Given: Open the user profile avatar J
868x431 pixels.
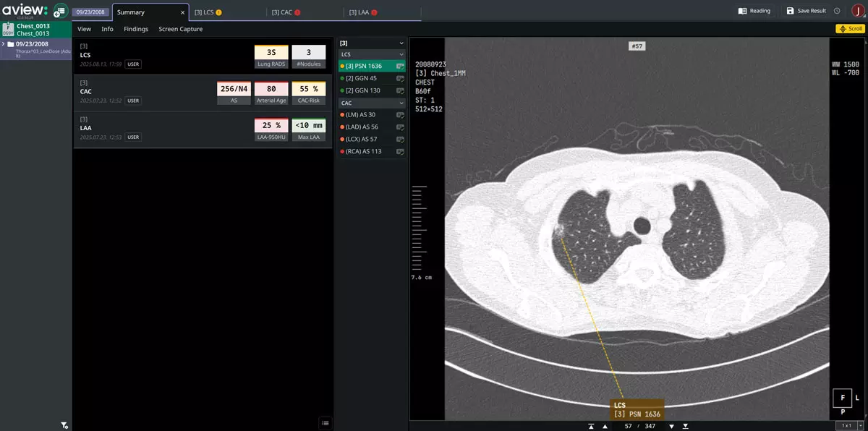Looking at the screenshot, I should (x=857, y=11).
